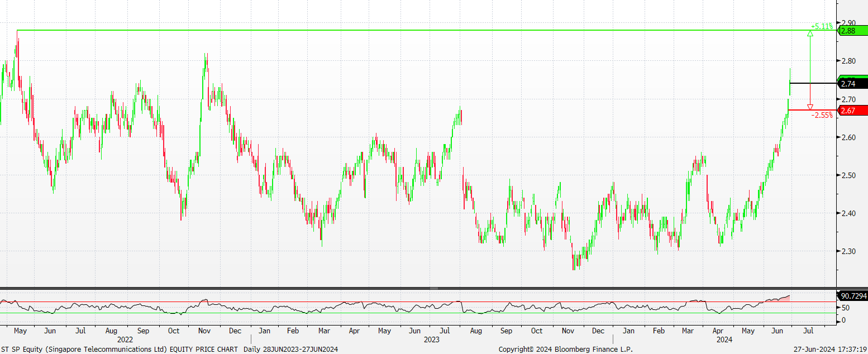Click the Daily 28JUN2023-27JUN2024 date range text
868x354 pixels.
pos(290,349)
